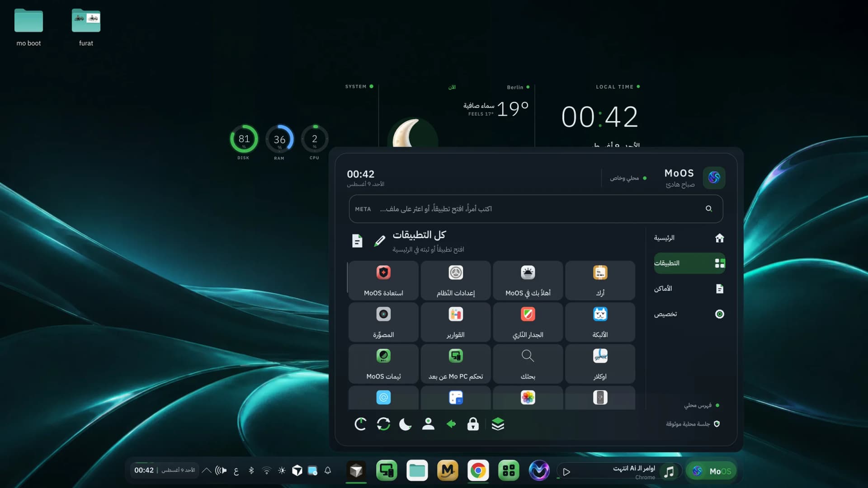Click the MoOS logo in launcher header
This screenshot has height=488, width=868.
point(714,177)
